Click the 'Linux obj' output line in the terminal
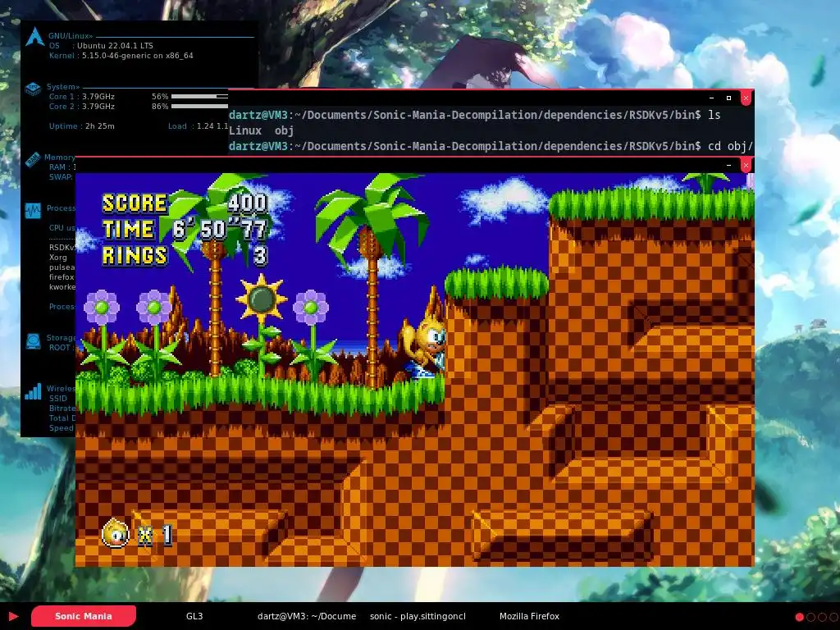Screen dimensions: 840x630 coord(262,130)
